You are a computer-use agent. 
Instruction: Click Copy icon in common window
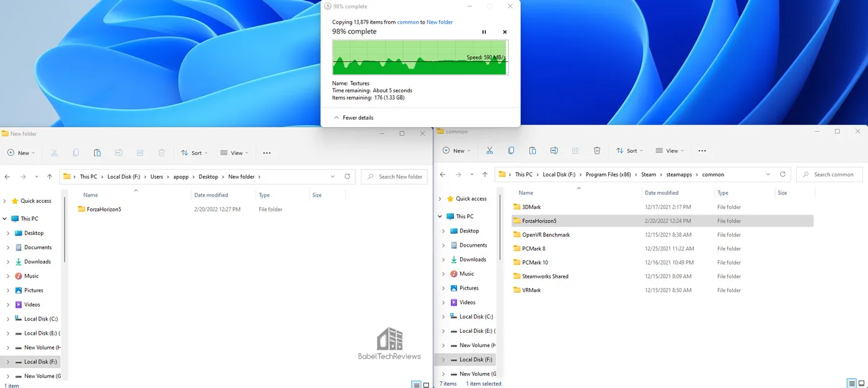(x=511, y=151)
